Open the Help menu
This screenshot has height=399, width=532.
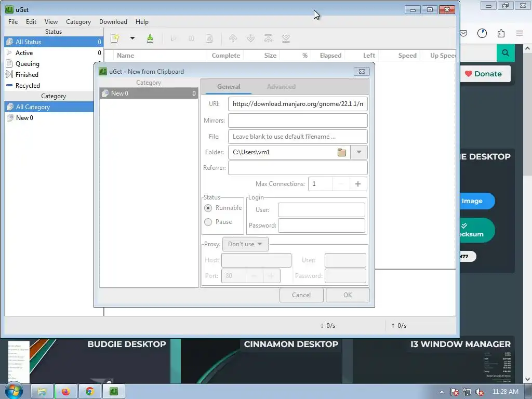coord(142,22)
